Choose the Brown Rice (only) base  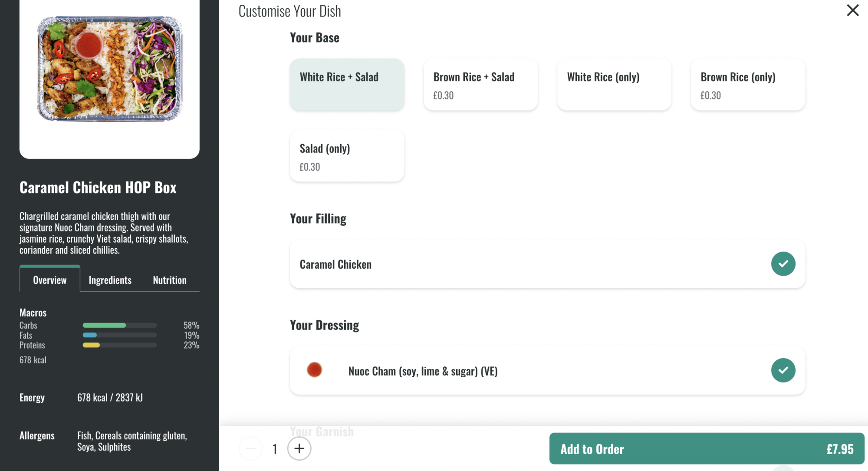click(x=748, y=85)
